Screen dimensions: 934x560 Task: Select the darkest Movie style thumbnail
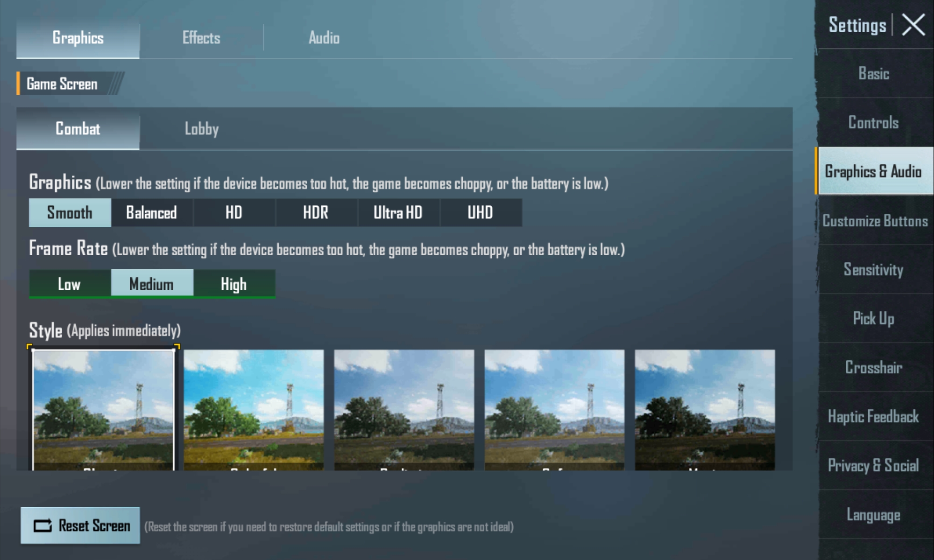click(x=705, y=410)
